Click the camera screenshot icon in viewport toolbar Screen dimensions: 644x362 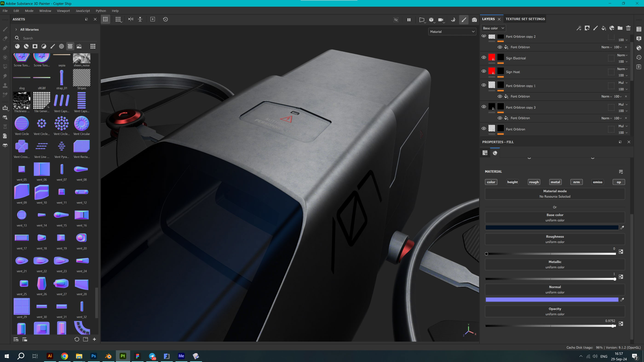(474, 20)
